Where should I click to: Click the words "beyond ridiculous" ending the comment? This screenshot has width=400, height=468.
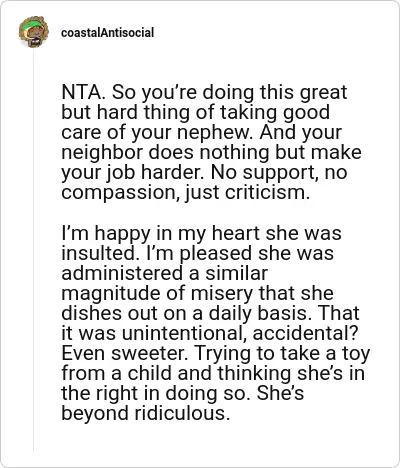point(146,413)
